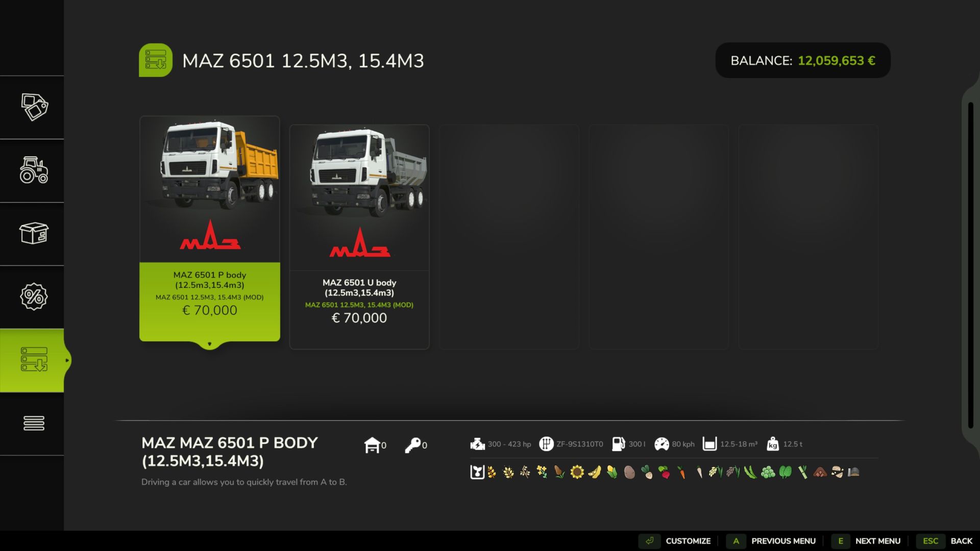The width and height of the screenshot is (980, 551).
Task: Click the sugarcane stalk icon
Action: pos(802,472)
